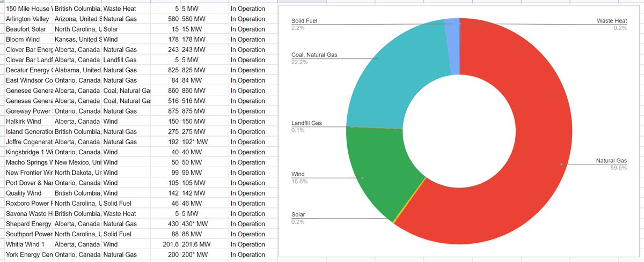Click the 200* MW capacity cell
This screenshot has width=644, height=262.
pos(204,254)
